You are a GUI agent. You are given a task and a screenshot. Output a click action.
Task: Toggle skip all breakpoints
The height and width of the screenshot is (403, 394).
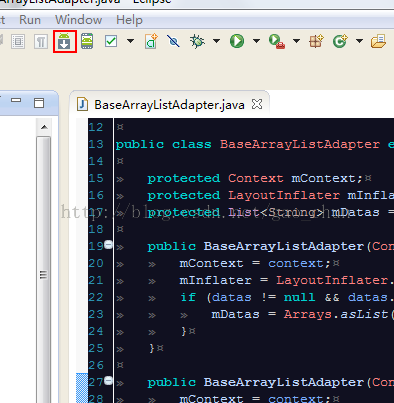(x=173, y=41)
